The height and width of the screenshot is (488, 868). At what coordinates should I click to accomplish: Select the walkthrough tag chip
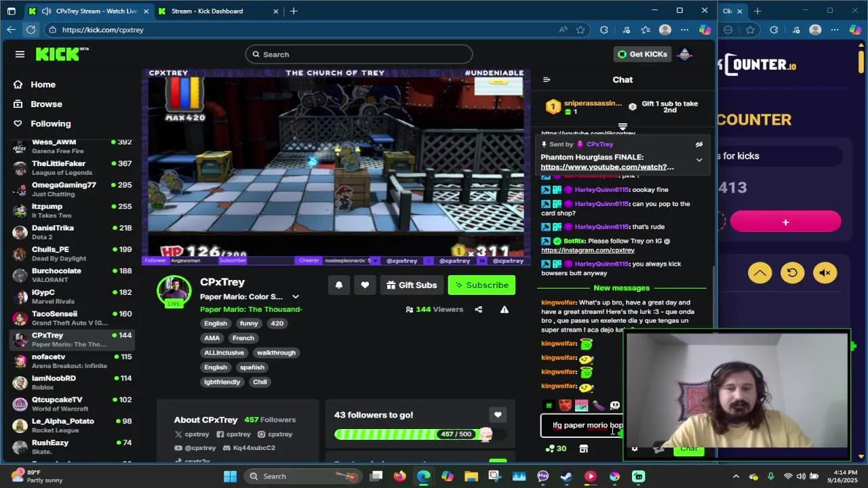pyautogui.click(x=276, y=352)
